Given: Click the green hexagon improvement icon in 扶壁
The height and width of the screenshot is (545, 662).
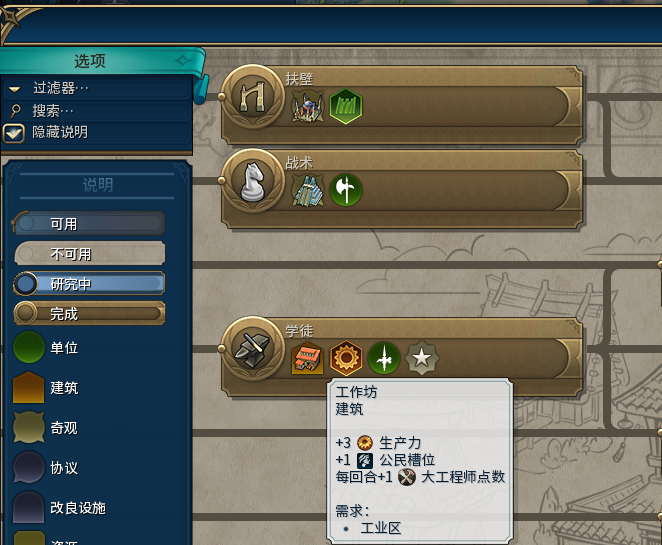Looking at the screenshot, I should (x=346, y=106).
